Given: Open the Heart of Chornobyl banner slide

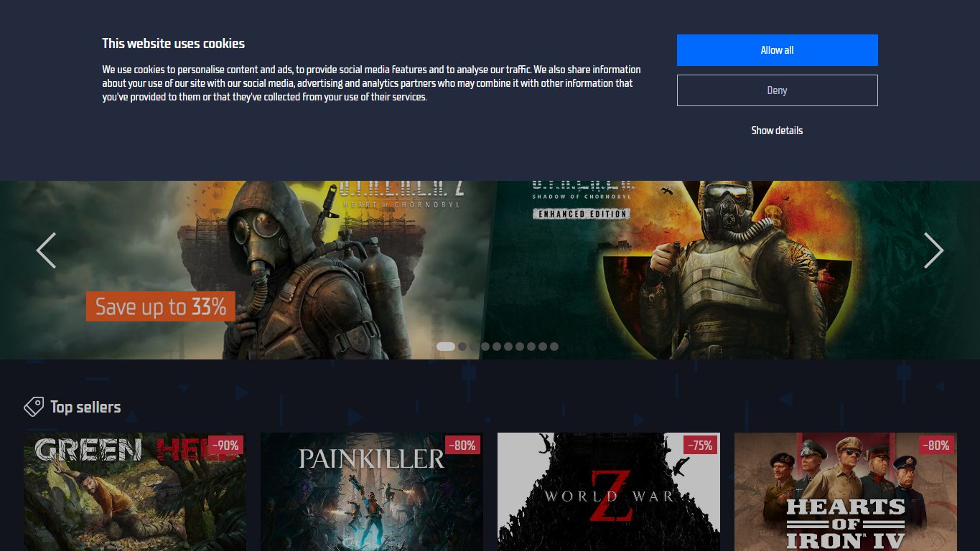Looking at the screenshot, I should pos(244,270).
